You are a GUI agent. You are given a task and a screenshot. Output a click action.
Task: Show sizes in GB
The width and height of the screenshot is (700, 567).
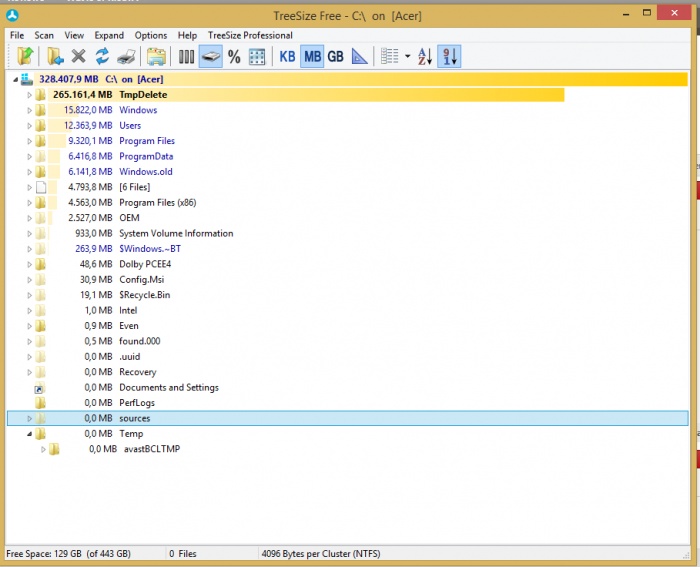click(335, 57)
